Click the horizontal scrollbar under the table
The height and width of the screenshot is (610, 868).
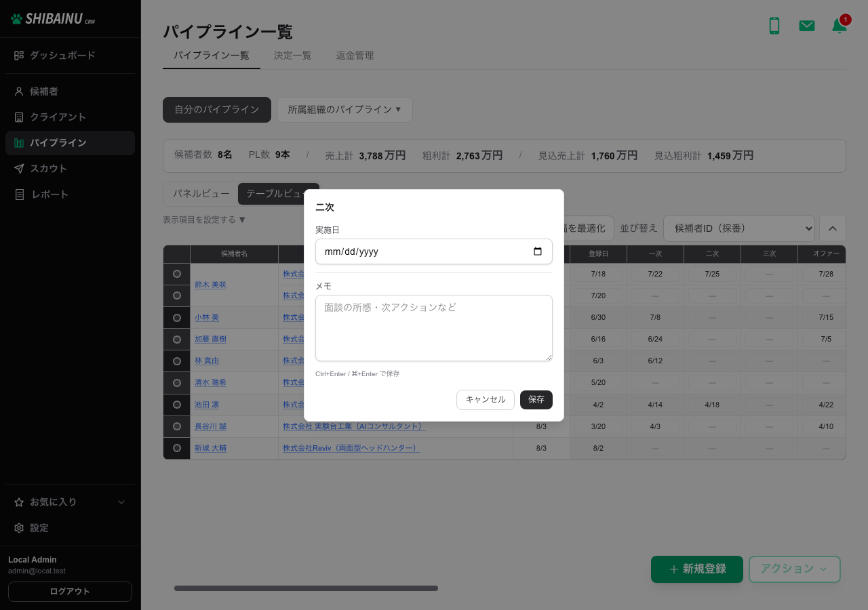[x=306, y=588]
